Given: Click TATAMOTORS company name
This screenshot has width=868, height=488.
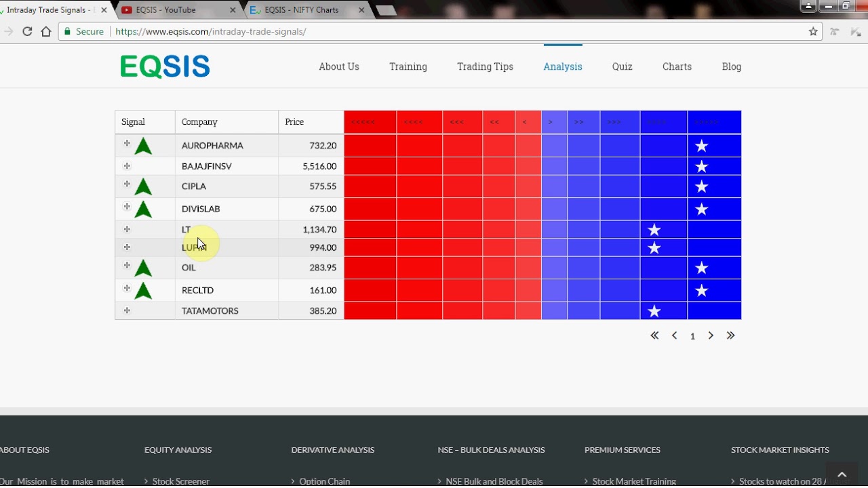Looking at the screenshot, I should [x=210, y=311].
